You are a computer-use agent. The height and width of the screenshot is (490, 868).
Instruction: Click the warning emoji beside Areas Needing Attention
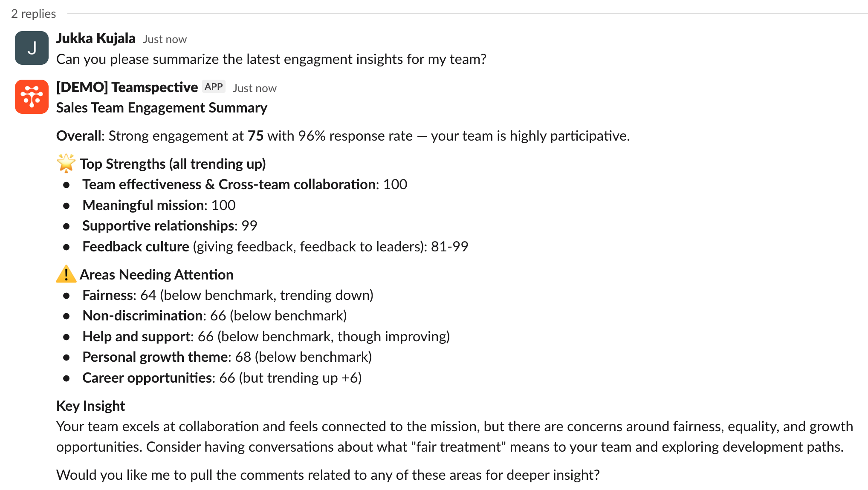[66, 274]
